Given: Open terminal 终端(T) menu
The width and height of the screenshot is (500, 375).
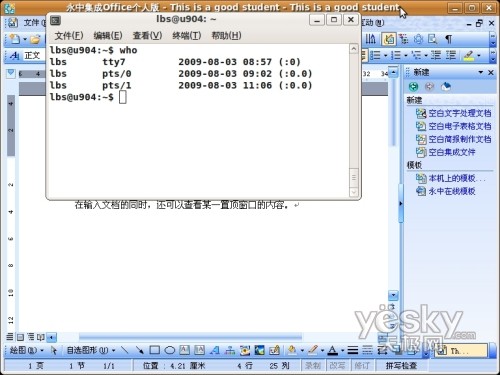Looking at the screenshot, I should click(186, 35).
